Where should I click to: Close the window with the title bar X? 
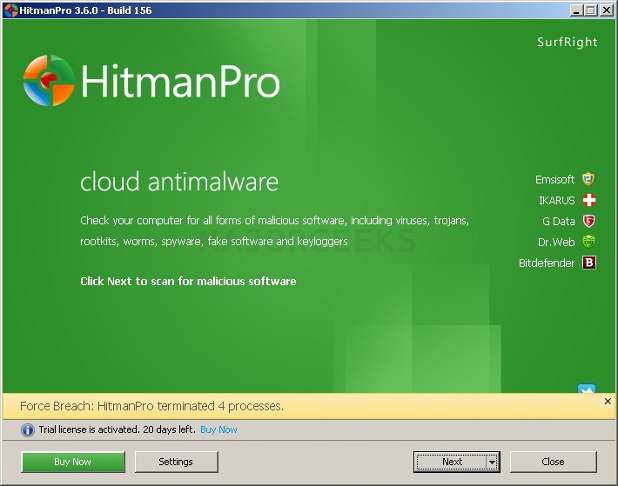[606, 10]
